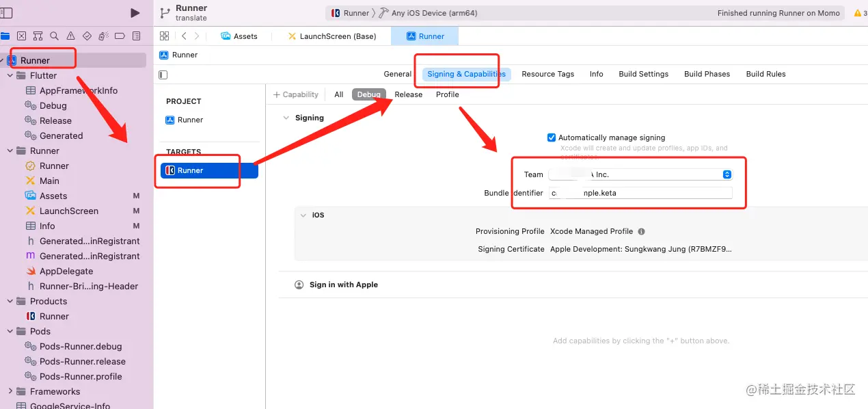Choose Any iOS Device (arm64) destination
The image size is (868, 409).
(x=429, y=13)
